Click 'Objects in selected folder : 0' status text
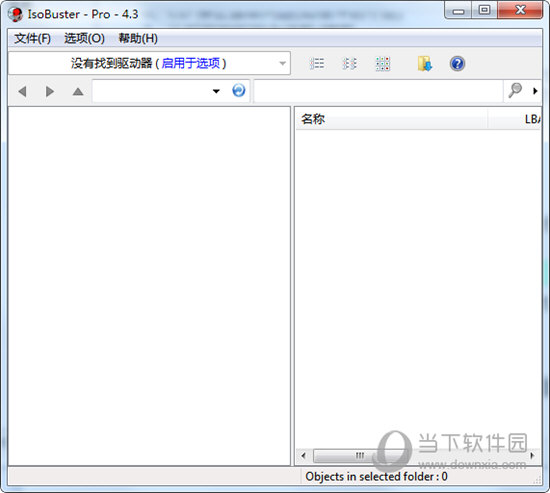 tap(376, 476)
